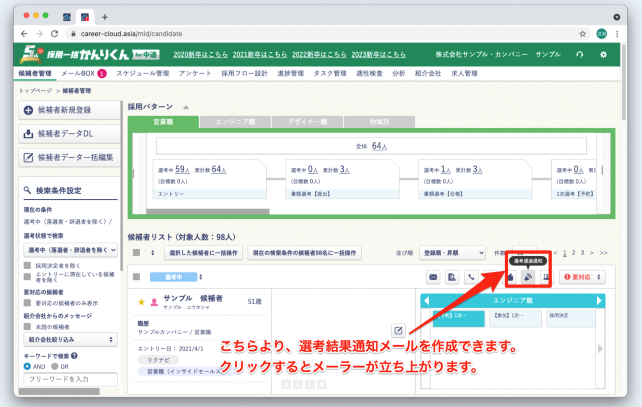Click the selection result notification mail icon
The image size is (642, 407).
(x=527, y=277)
